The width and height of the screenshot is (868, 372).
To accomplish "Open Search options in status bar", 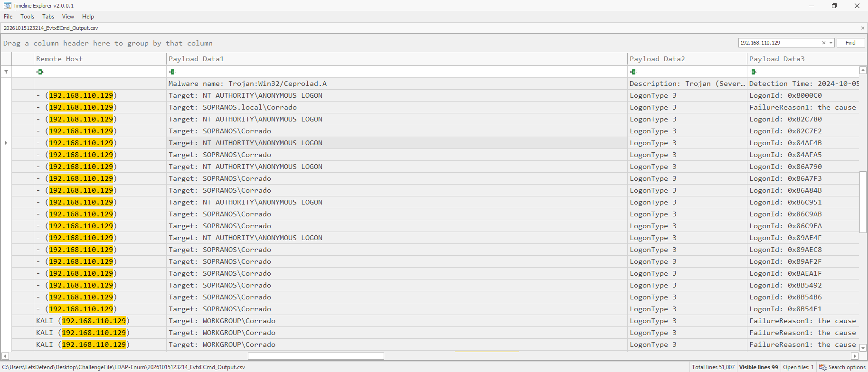I will tap(842, 367).
